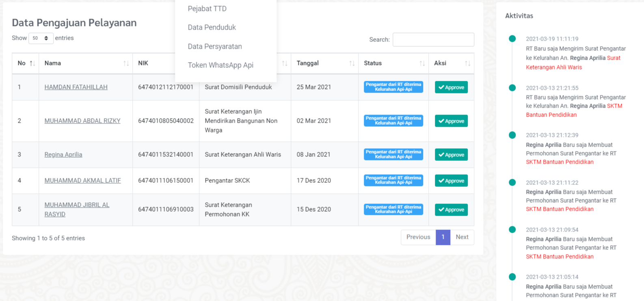Click the Showing 1 to 5 of 5 entries text
Screen dimensions: 644x301
click(48, 238)
